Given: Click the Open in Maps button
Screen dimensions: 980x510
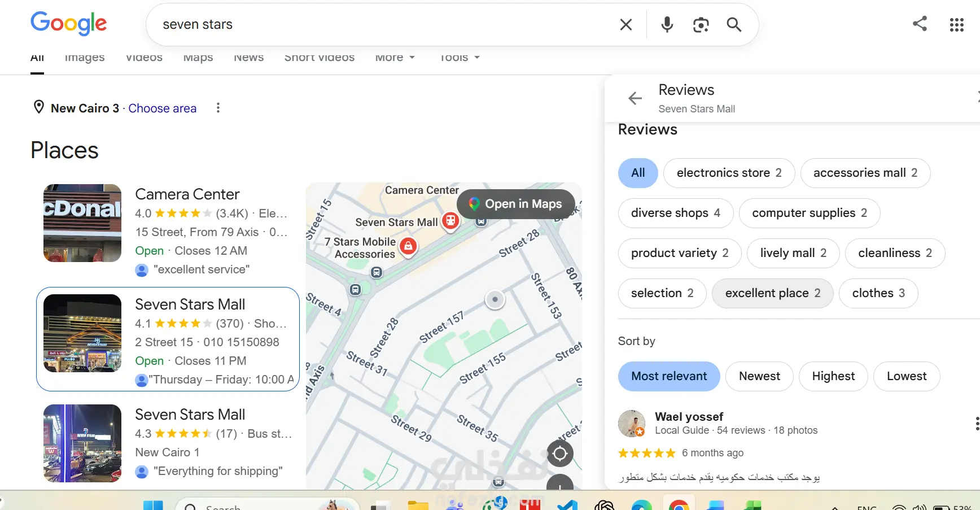Looking at the screenshot, I should (x=516, y=204).
